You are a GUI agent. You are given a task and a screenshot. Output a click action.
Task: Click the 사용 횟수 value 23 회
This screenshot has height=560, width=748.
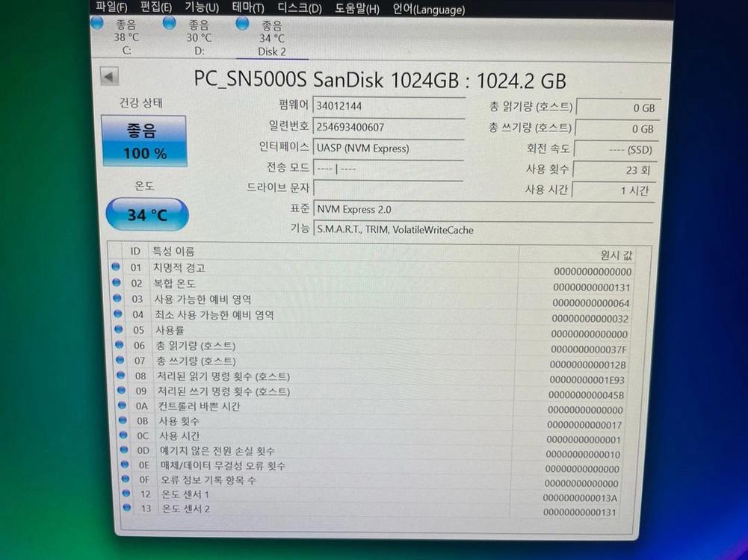pos(614,170)
